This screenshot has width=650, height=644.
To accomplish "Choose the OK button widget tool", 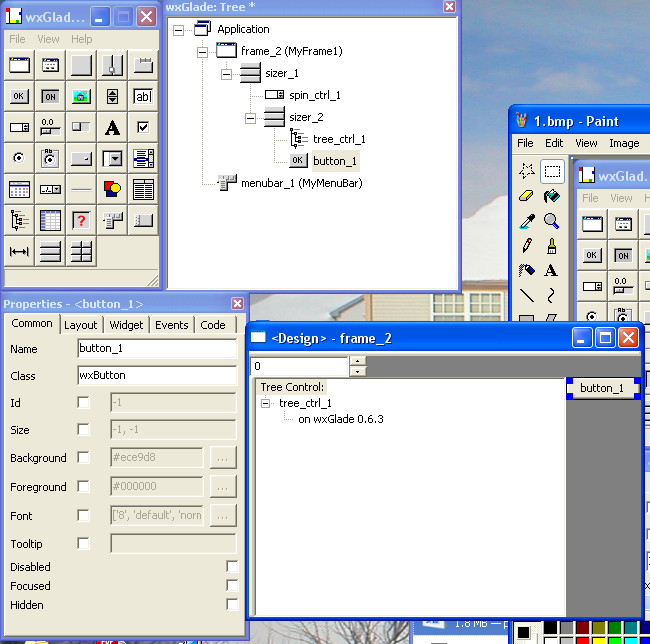I will pyautogui.click(x=19, y=97).
